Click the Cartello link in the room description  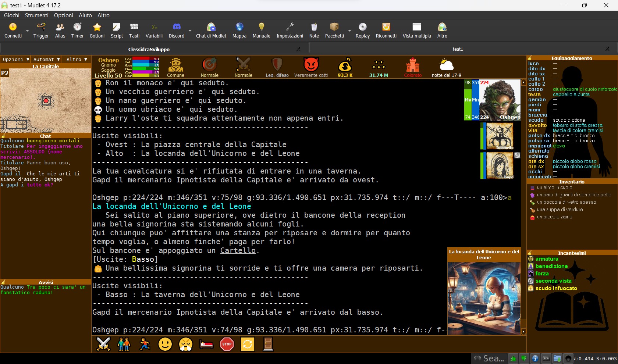[x=238, y=250]
